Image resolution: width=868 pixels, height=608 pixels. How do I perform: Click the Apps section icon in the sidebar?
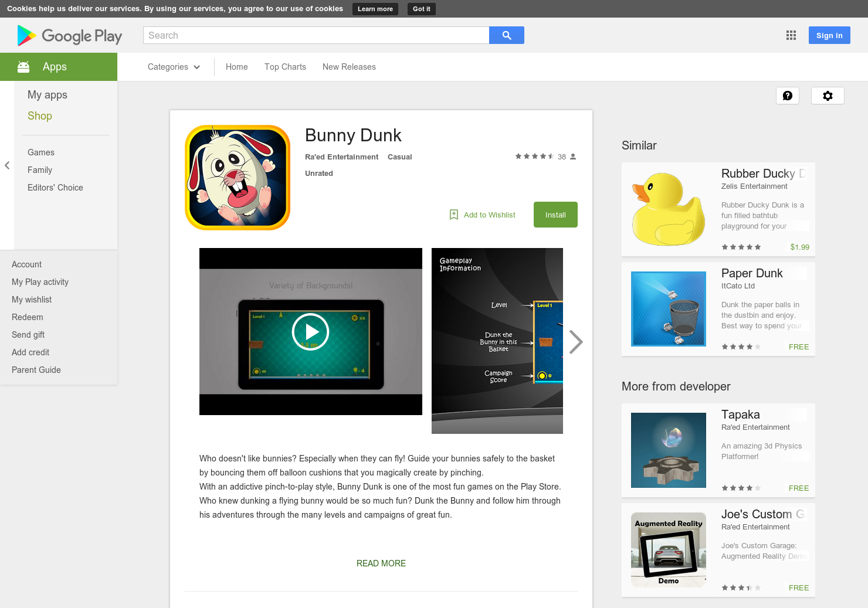tap(23, 66)
